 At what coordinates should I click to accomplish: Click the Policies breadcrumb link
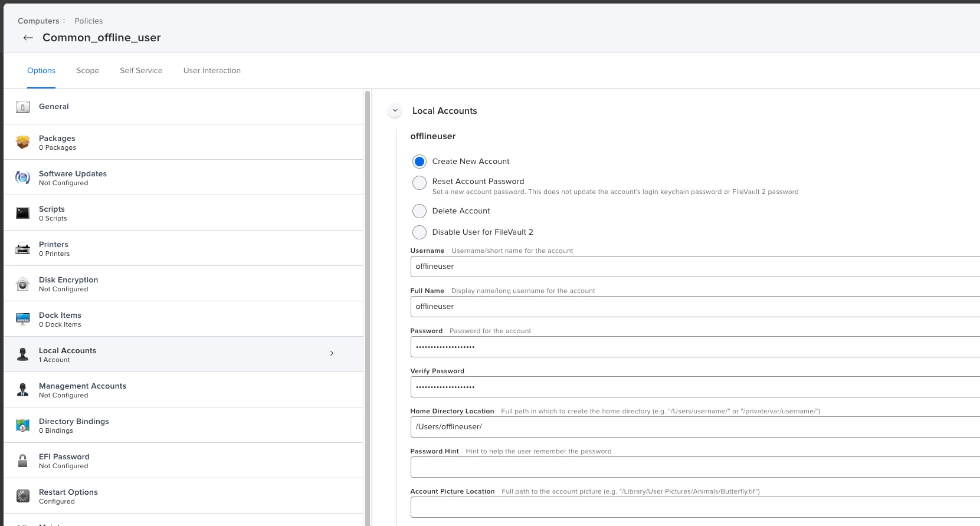click(x=89, y=21)
